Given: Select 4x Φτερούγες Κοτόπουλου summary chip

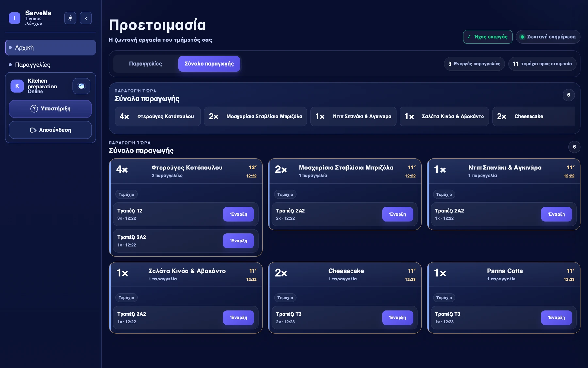Looking at the screenshot, I should 158,117.
